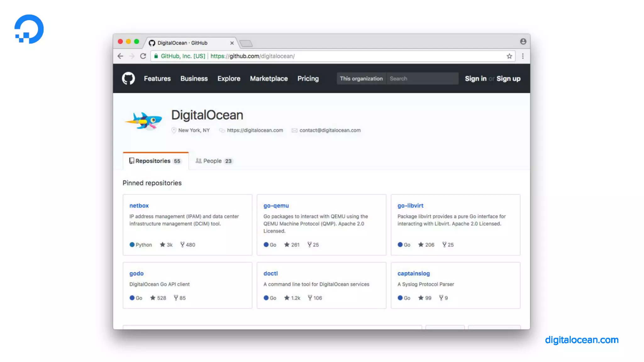This screenshot has width=644, height=362.
Task: Click the 99 stars on captainslog
Action: 425,298
